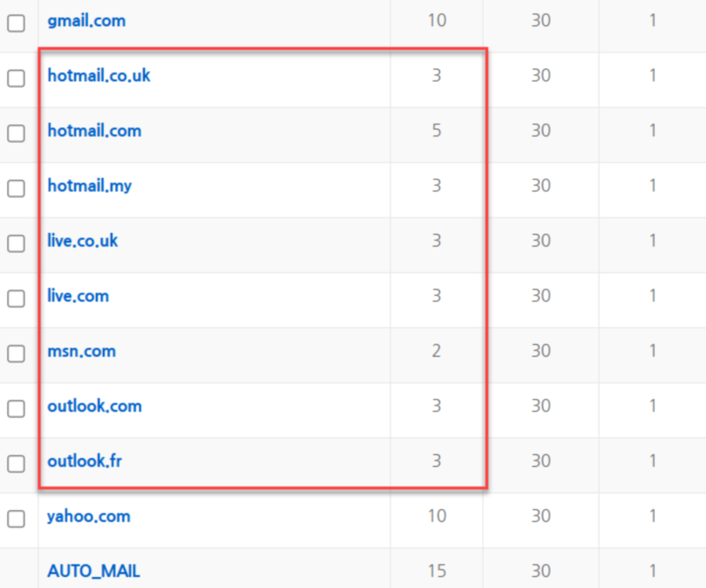Click value 1 in hotmail.my row
The image size is (706, 588).
(x=652, y=186)
